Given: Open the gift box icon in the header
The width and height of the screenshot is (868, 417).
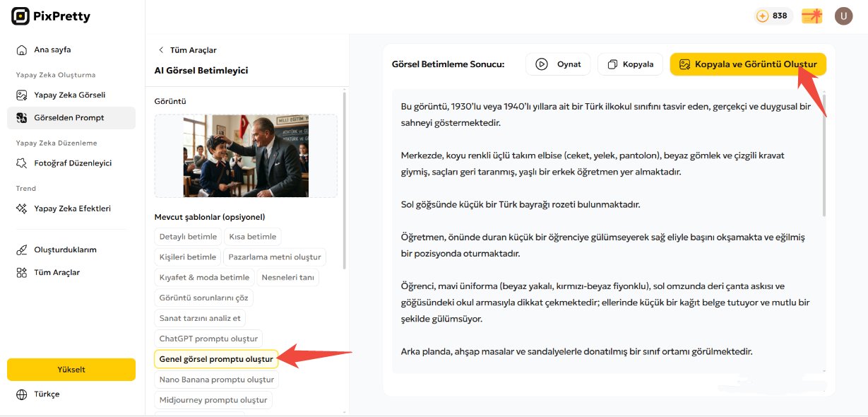Looking at the screenshot, I should (x=811, y=16).
